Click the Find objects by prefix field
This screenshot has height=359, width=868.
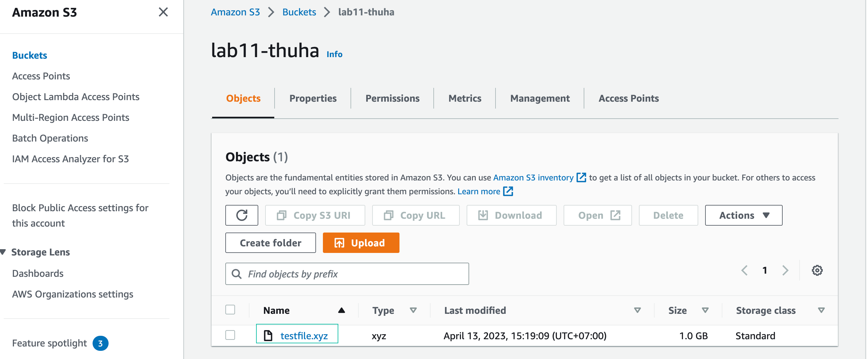(347, 274)
